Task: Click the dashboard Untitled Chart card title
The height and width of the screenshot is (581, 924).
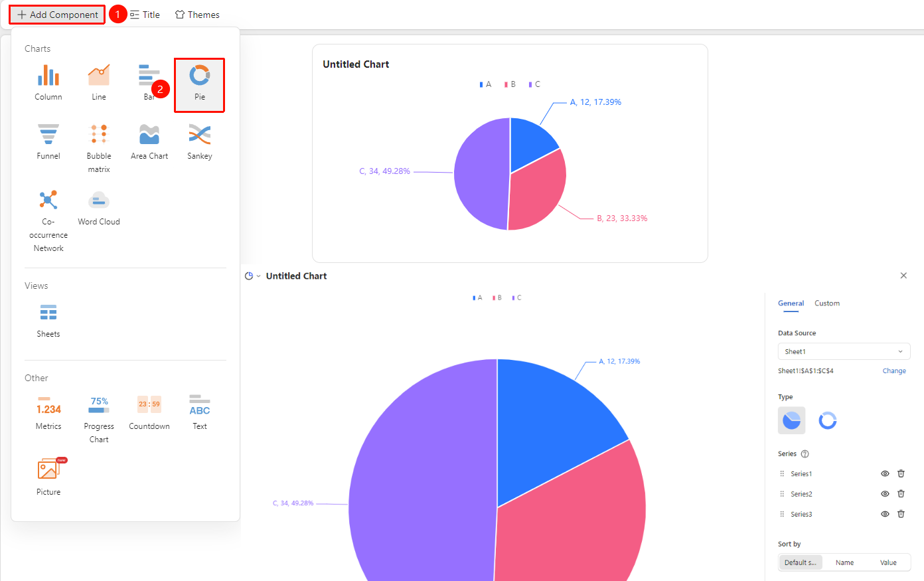Action: (x=356, y=64)
